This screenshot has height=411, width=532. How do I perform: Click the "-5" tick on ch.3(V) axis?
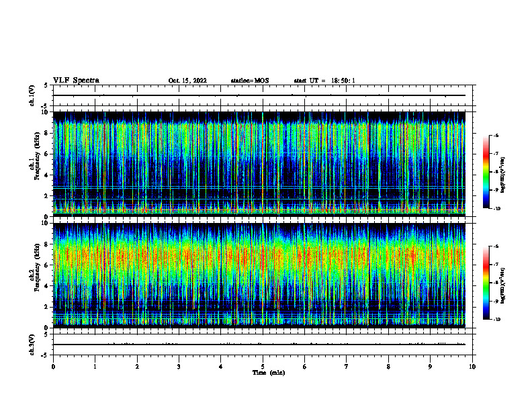click(x=46, y=355)
